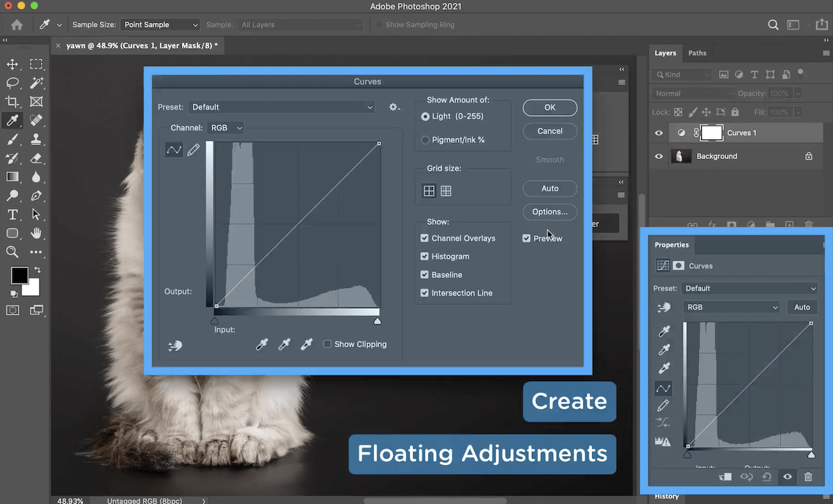Open the Preset dropdown in Curves dialog

coord(280,107)
